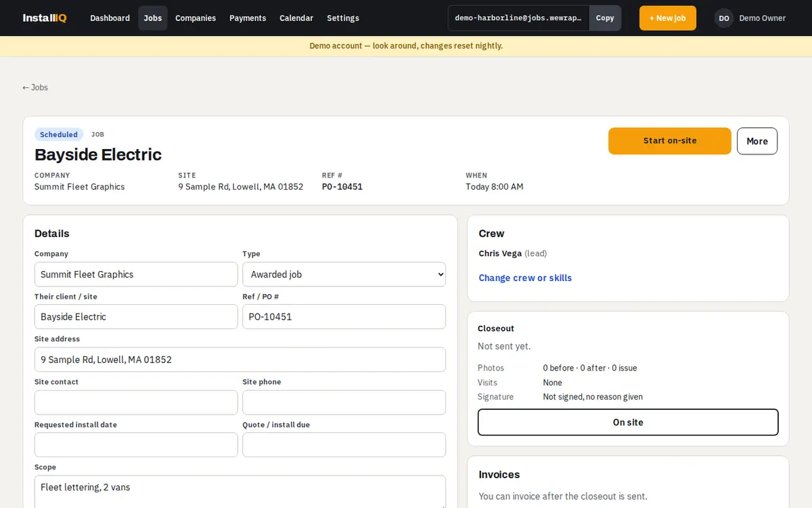The width and height of the screenshot is (812, 508).
Task: Click the Invoices section heading
Action: pos(499,475)
